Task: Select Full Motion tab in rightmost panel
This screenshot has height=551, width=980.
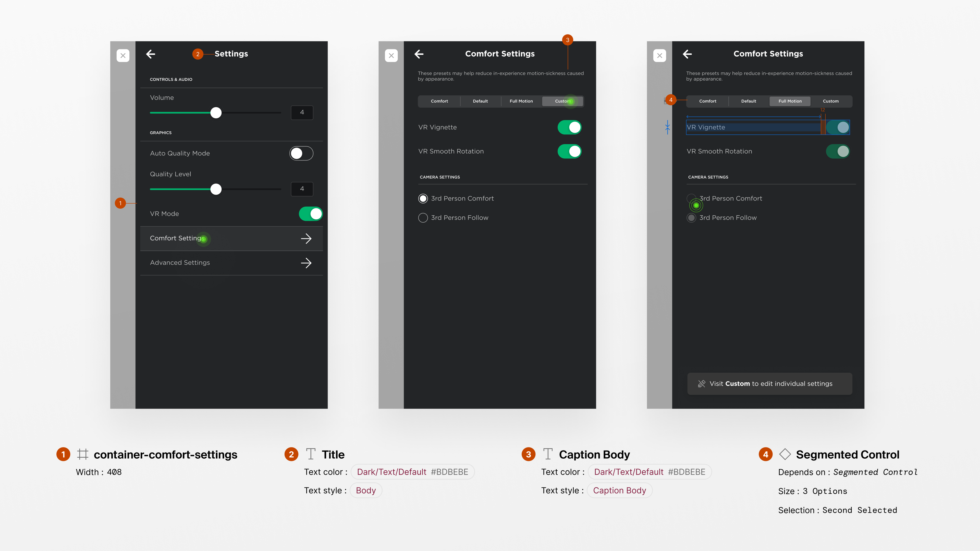Action: coord(790,101)
